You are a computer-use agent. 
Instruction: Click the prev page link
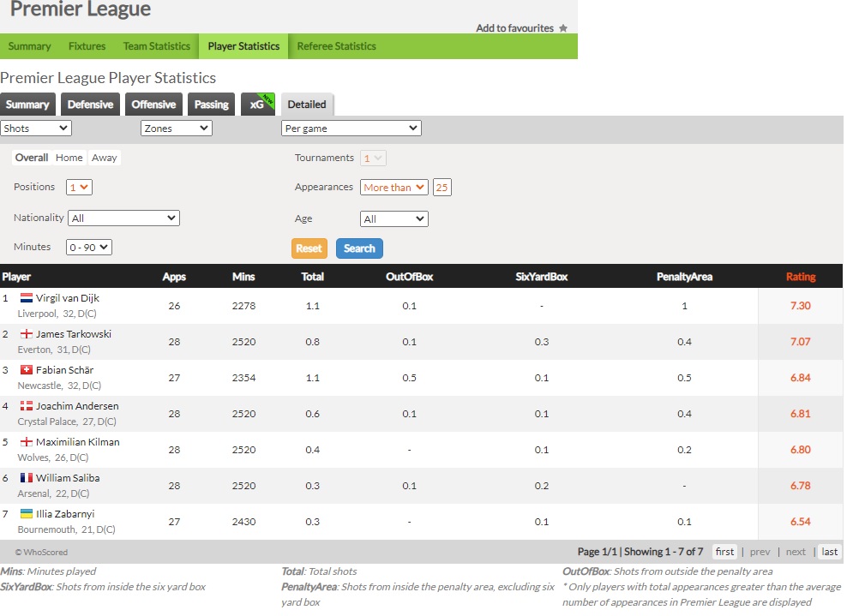[x=760, y=552]
